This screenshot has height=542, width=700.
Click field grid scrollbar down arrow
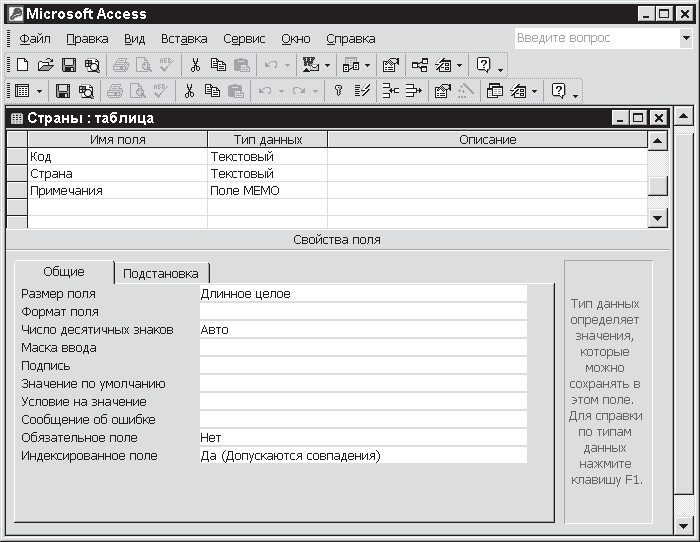[657, 219]
